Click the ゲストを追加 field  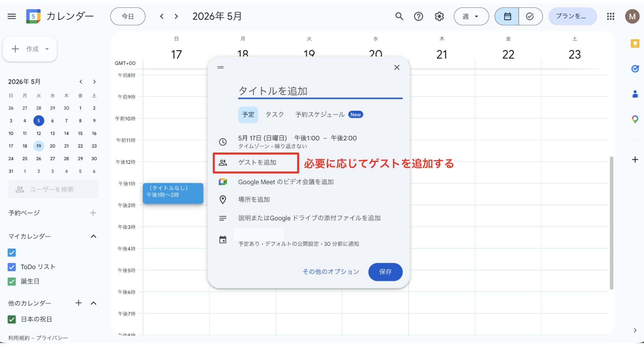pos(257,163)
